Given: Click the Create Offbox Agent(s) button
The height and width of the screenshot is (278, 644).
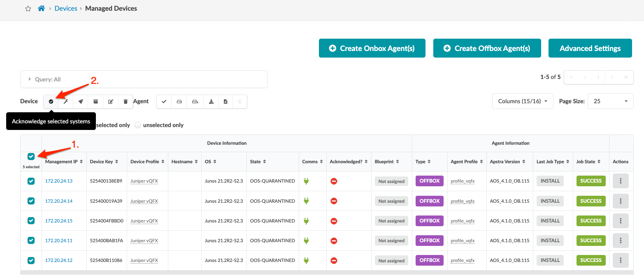Looking at the screenshot, I should 487,49.
